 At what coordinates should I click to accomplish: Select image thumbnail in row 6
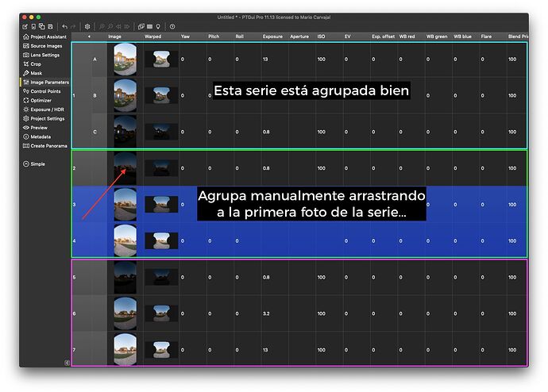(x=125, y=313)
